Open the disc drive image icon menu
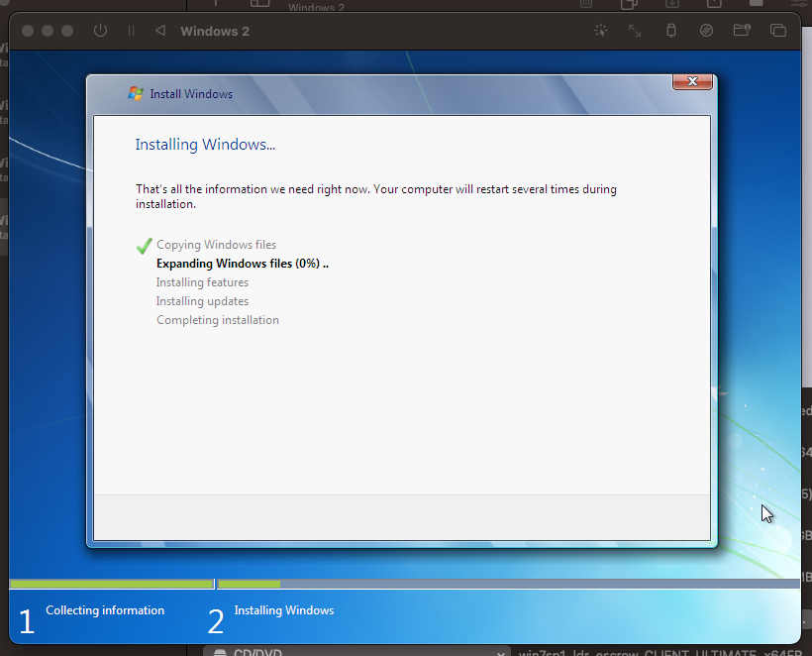Viewport: 812px width, 656px height. (x=706, y=31)
